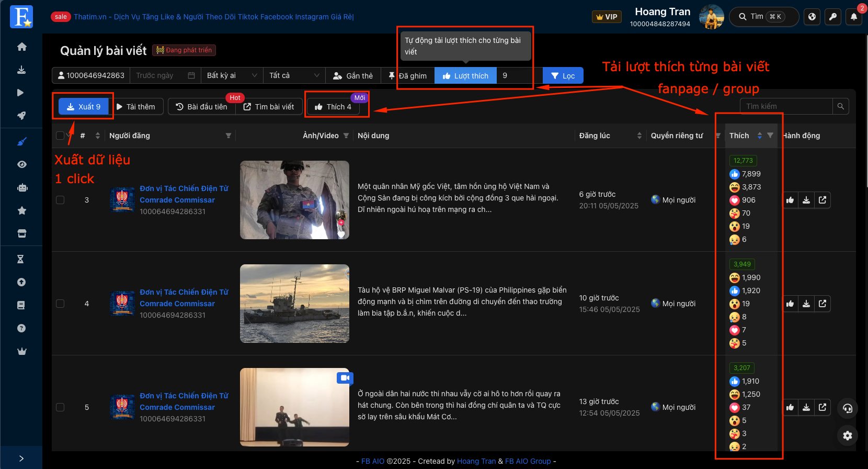Image resolution: width=868 pixels, height=469 pixels.
Task: Open filter on Người đăng column
Action: pyautogui.click(x=229, y=136)
